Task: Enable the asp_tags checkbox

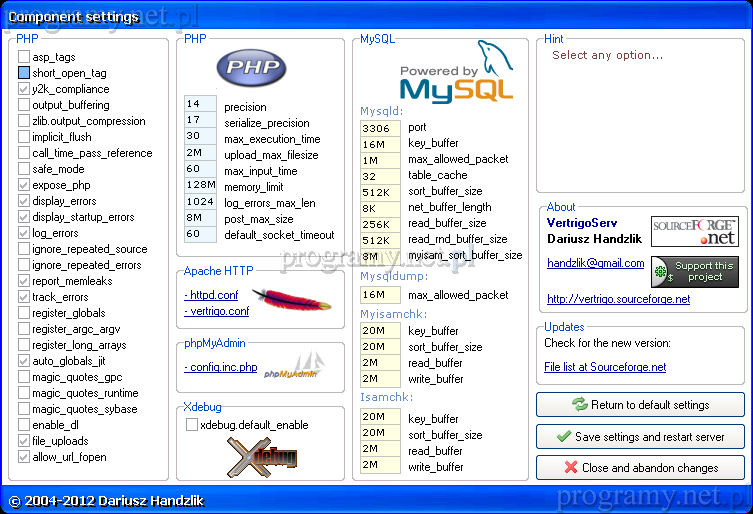Action: pyautogui.click(x=24, y=57)
